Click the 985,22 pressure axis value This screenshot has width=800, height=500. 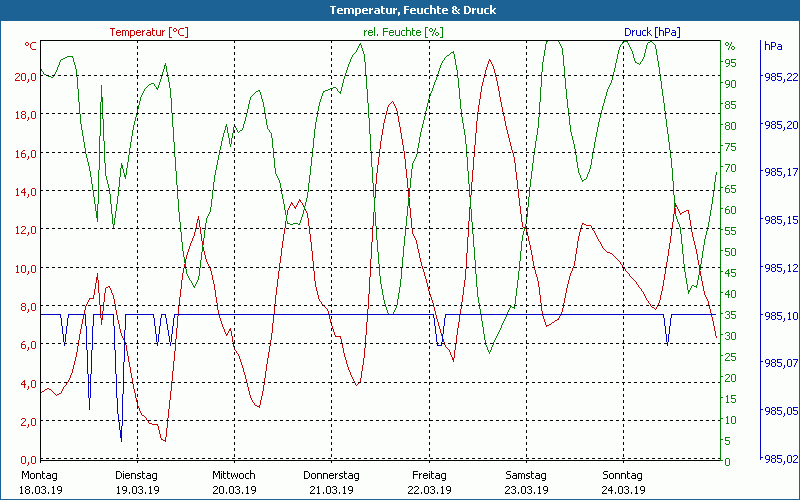click(780, 77)
